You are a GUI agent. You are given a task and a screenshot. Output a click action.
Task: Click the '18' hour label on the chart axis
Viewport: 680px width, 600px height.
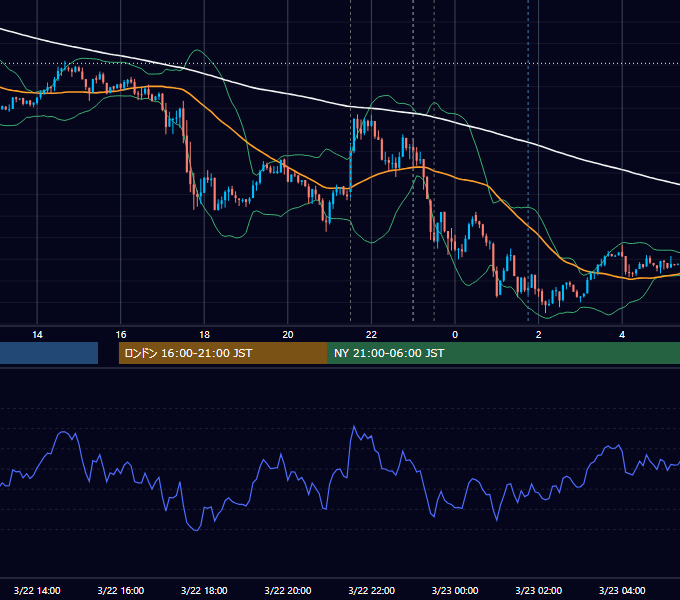(x=204, y=335)
